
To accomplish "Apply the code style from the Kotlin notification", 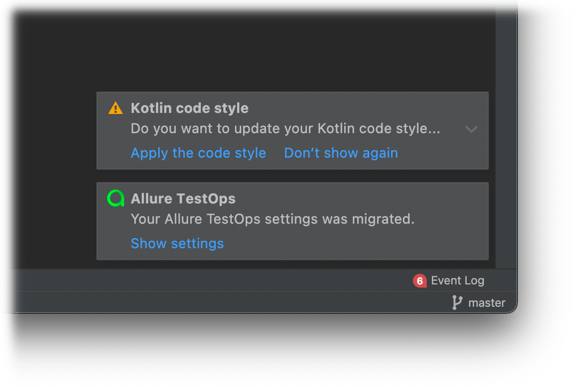I will 198,153.
